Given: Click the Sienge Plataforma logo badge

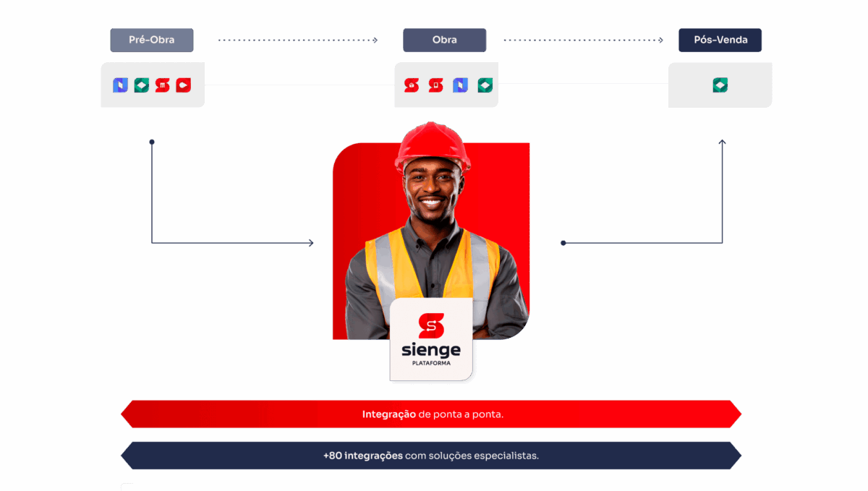Looking at the screenshot, I should click(431, 339).
